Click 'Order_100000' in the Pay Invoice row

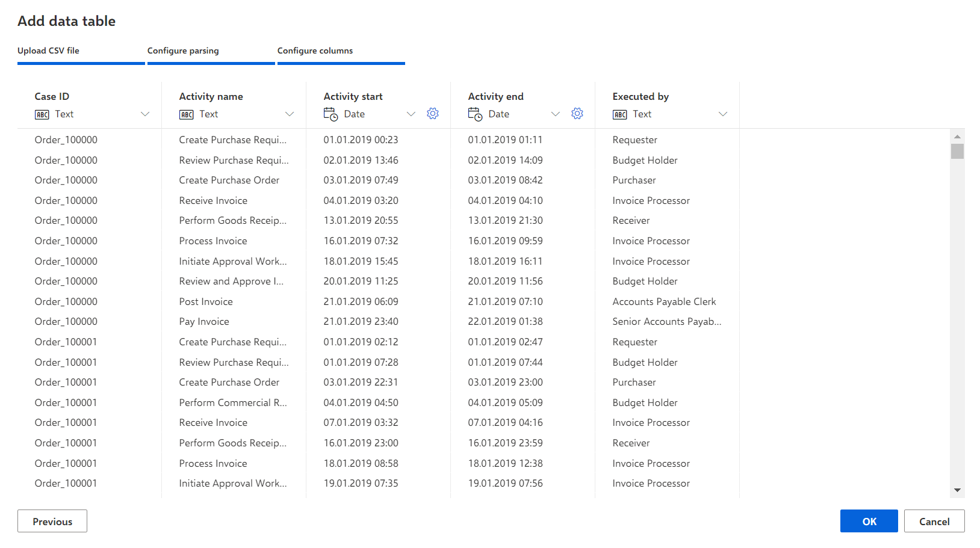(66, 321)
